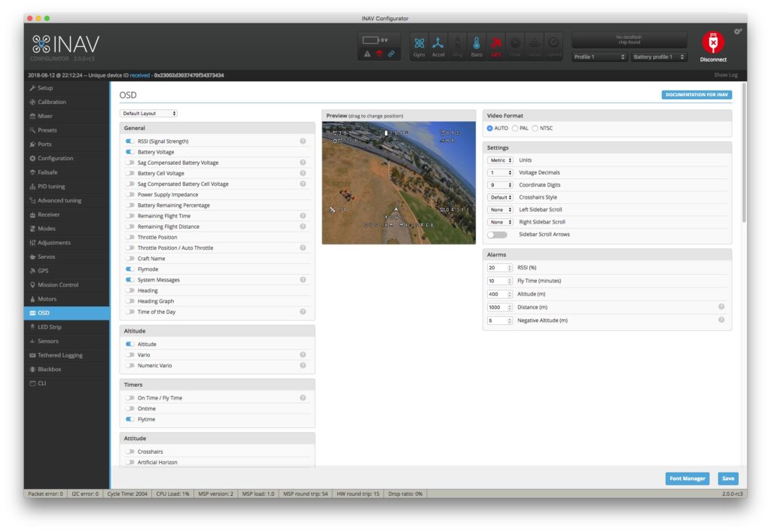
Task: Click the Font Manager button
Action: 687,479
